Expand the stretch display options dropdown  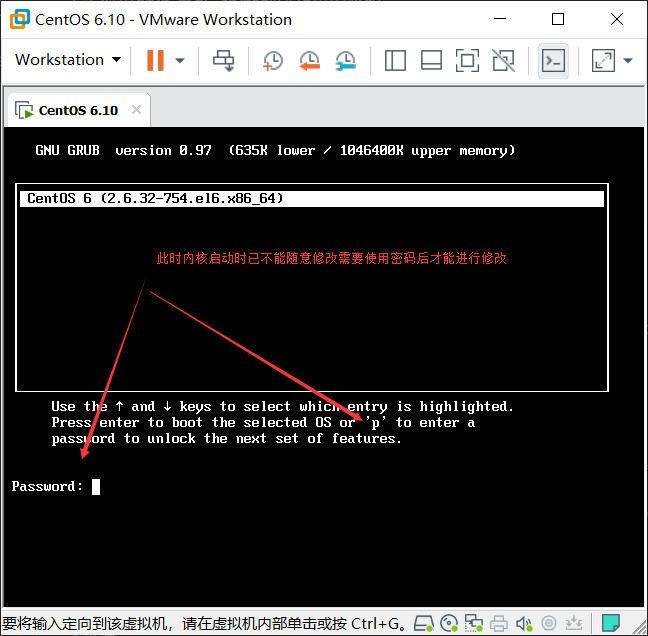pyautogui.click(x=628, y=61)
